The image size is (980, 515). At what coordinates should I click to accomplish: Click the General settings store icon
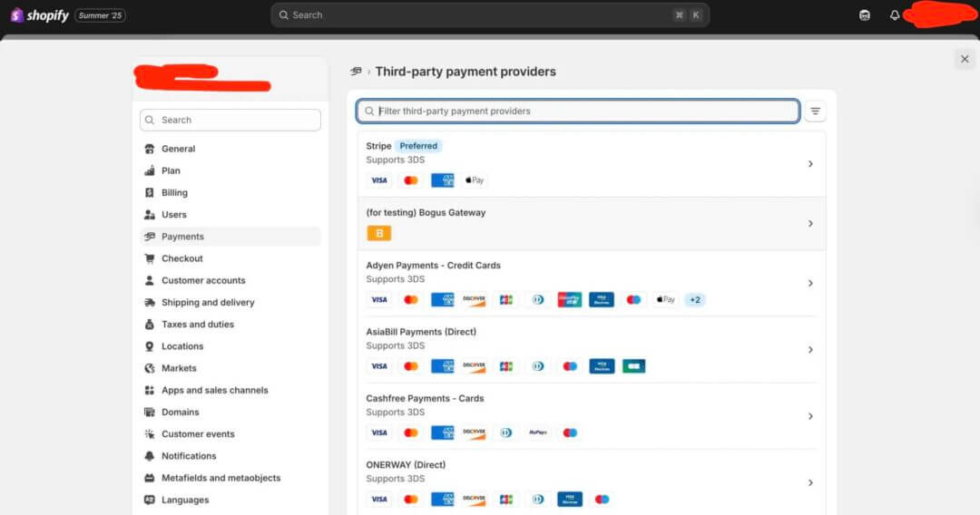tap(150, 149)
